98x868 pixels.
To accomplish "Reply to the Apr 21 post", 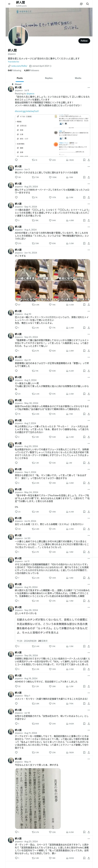I will click(x=16, y=371).
